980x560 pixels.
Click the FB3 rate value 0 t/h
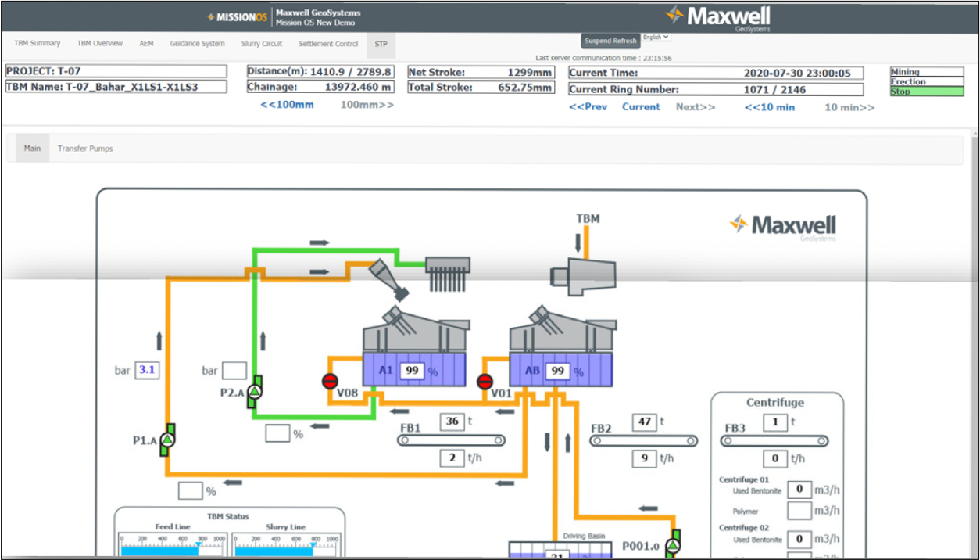[775, 458]
